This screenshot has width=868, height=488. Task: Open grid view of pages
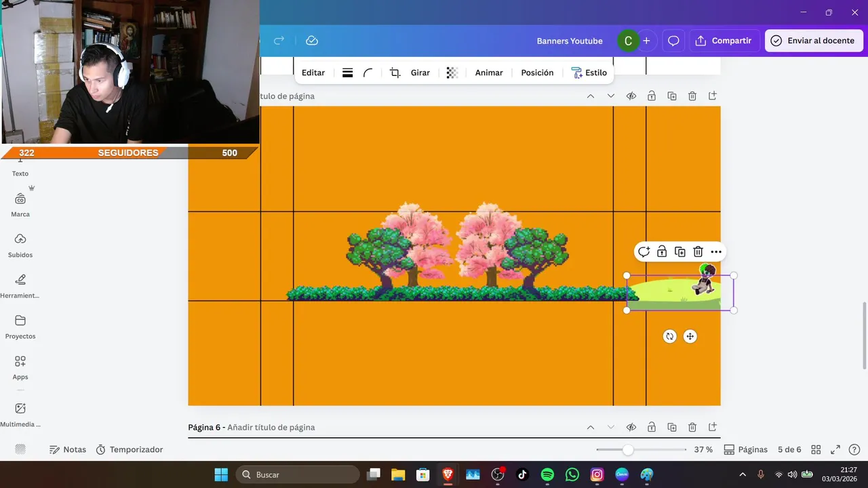coord(816,449)
